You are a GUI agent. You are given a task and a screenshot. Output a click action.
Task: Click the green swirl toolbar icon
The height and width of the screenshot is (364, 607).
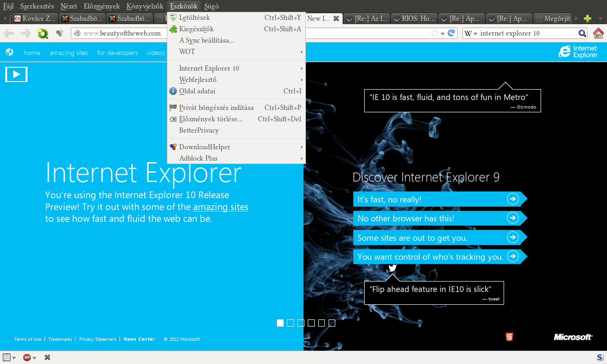tap(43, 33)
